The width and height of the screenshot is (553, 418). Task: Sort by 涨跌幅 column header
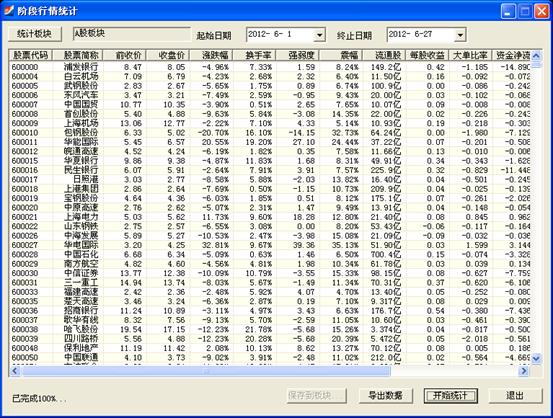pos(211,55)
